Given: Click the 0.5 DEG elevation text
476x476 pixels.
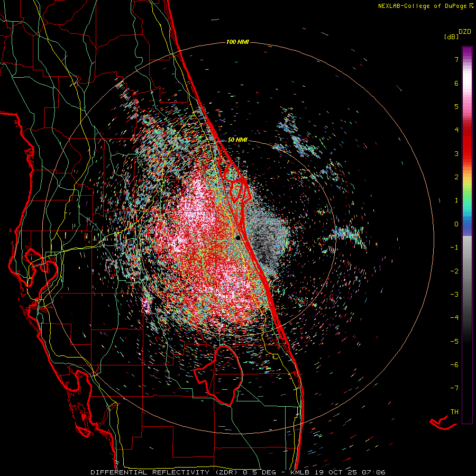Looking at the screenshot, I should pyautogui.click(x=259, y=472).
